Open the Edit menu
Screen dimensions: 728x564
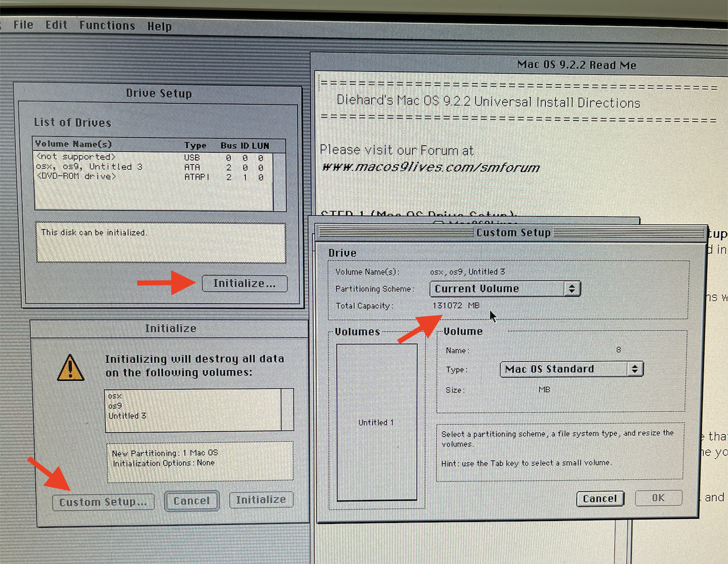(56, 25)
